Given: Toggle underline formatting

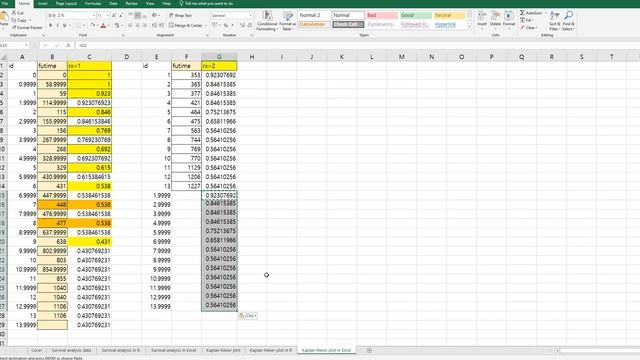Looking at the screenshot, I should [64, 25].
